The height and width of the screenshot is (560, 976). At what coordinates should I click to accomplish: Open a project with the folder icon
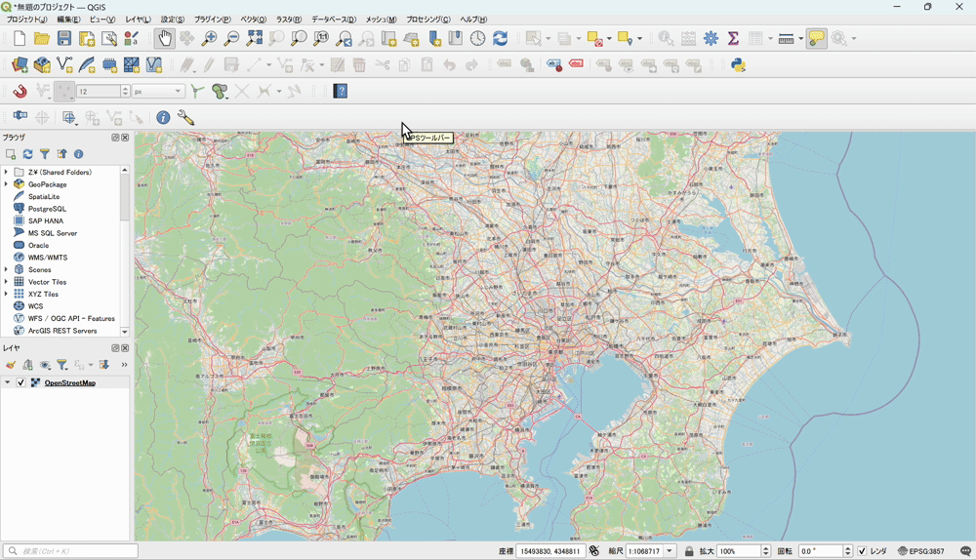point(42,39)
